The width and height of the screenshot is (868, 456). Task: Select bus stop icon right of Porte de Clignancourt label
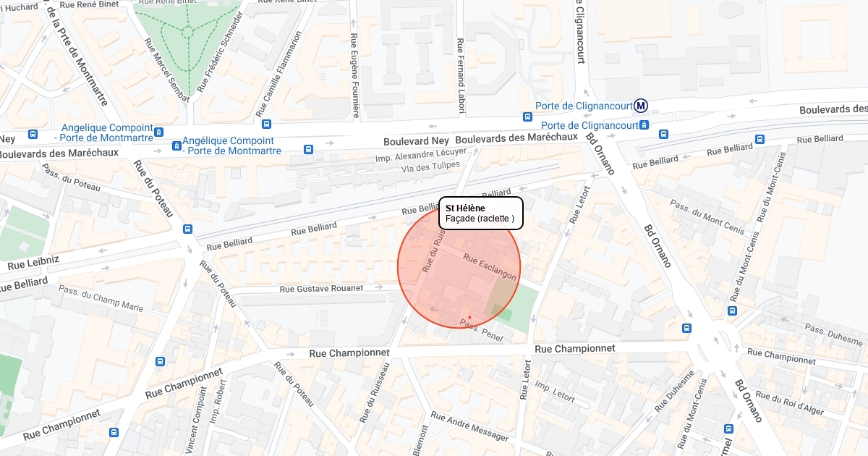pyautogui.click(x=644, y=125)
